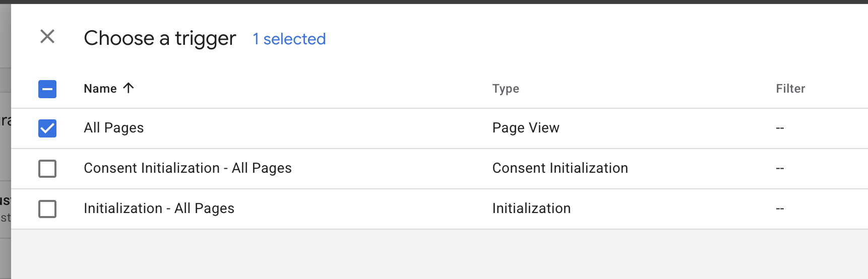Uncheck the All Pages trigger checkbox
The height and width of the screenshot is (279, 868).
click(x=47, y=128)
